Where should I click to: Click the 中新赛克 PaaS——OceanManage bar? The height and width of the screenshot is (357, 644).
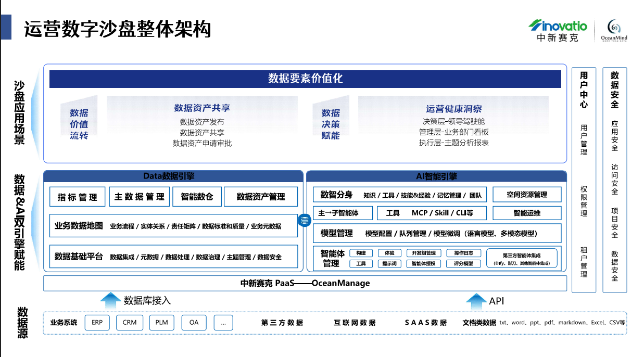click(305, 283)
